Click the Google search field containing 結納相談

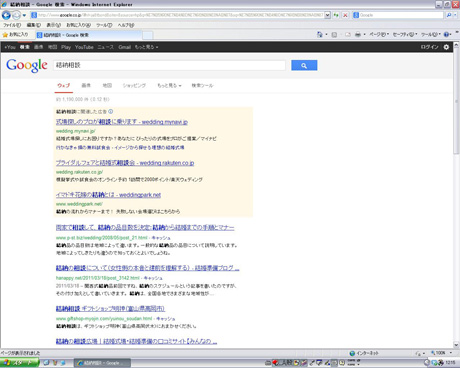click(169, 65)
